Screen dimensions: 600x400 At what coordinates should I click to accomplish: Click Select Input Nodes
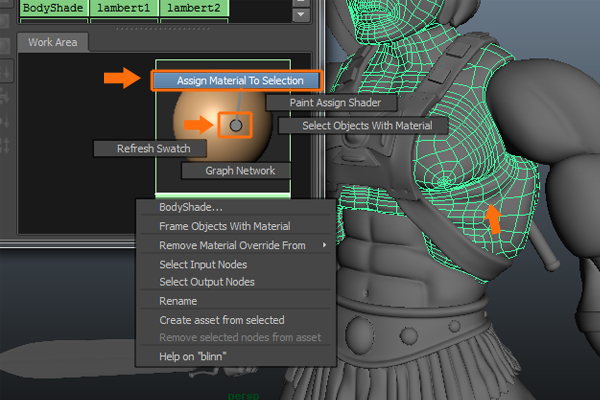[x=236, y=264]
